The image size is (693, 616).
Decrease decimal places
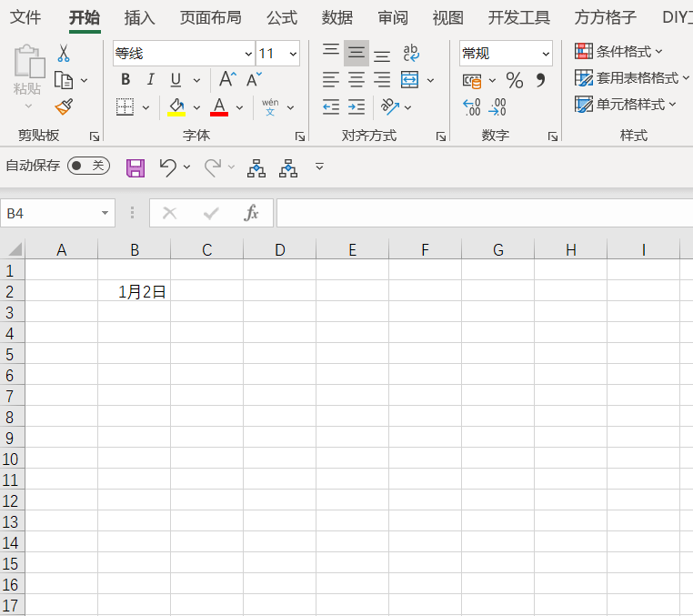coord(497,107)
